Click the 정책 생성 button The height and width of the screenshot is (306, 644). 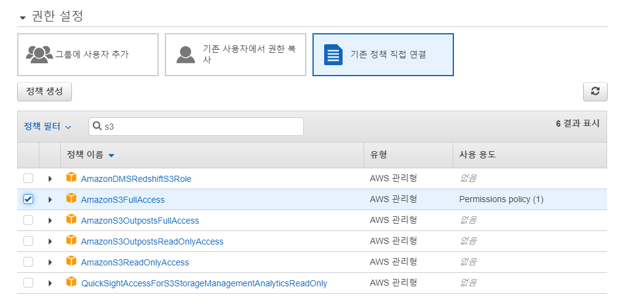tap(44, 92)
